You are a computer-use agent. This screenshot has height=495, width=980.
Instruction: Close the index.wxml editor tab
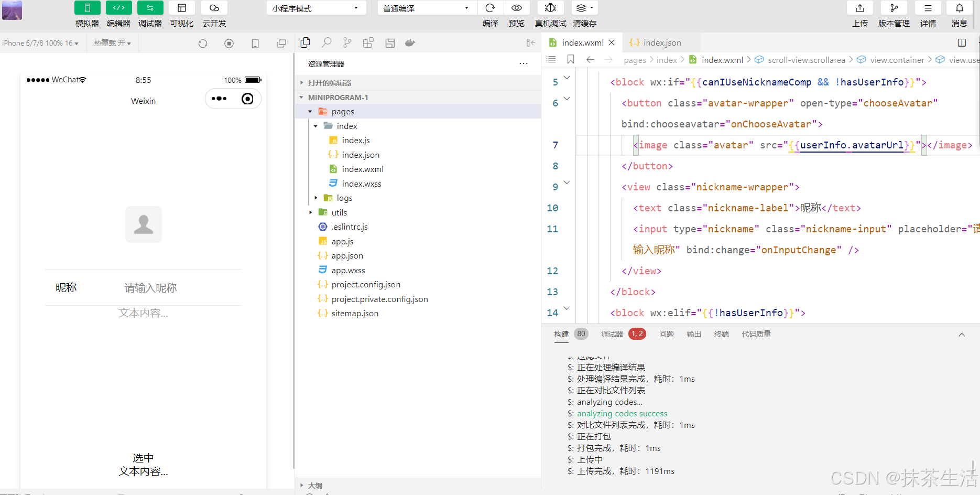click(x=612, y=43)
